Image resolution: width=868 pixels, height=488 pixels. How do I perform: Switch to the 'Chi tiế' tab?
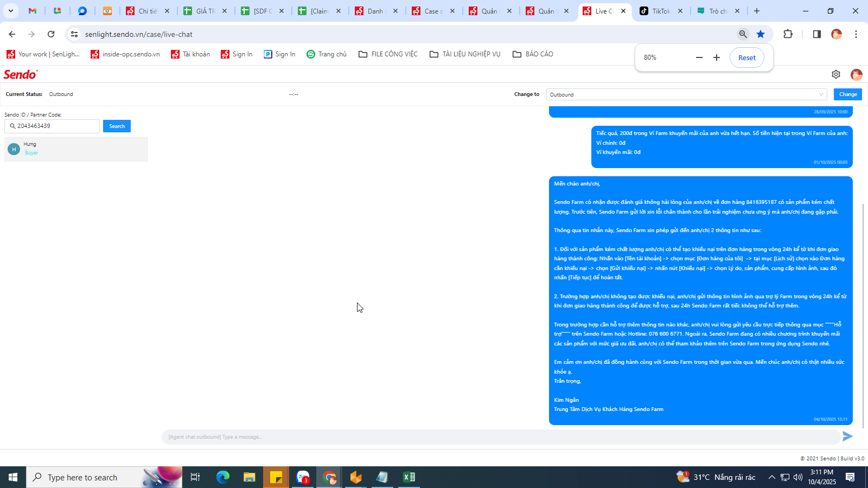point(146,11)
